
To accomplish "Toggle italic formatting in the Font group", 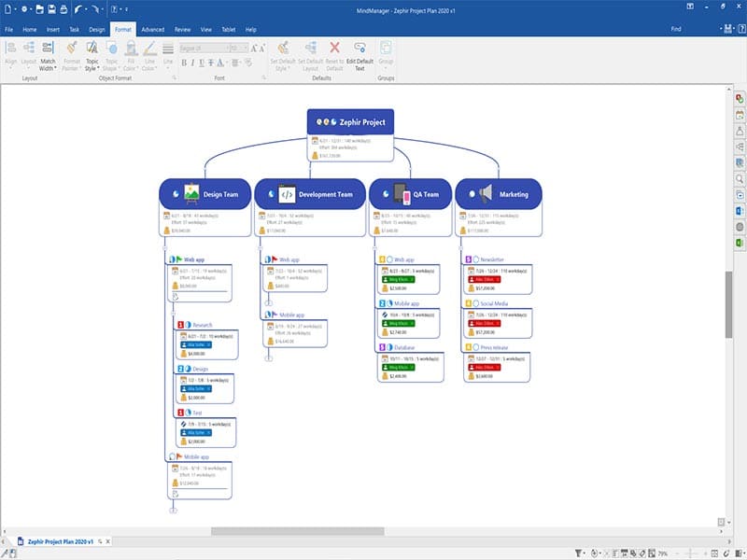I will (191, 63).
